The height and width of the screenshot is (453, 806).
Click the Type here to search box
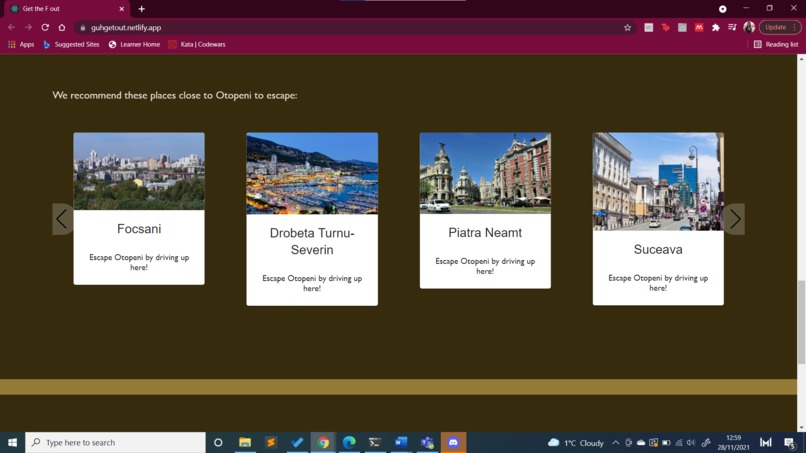click(x=116, y=442)
